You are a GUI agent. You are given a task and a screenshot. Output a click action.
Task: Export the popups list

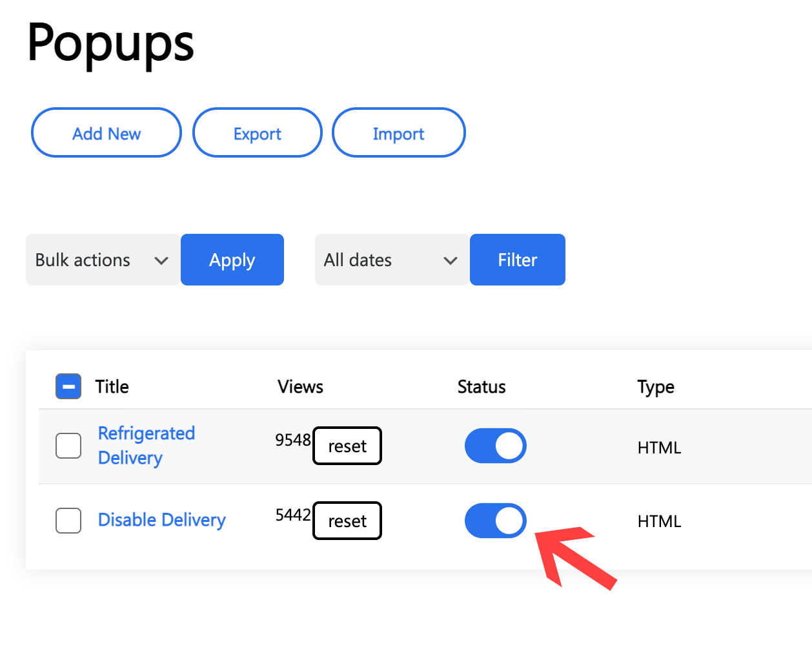click(x=258, y=133)
